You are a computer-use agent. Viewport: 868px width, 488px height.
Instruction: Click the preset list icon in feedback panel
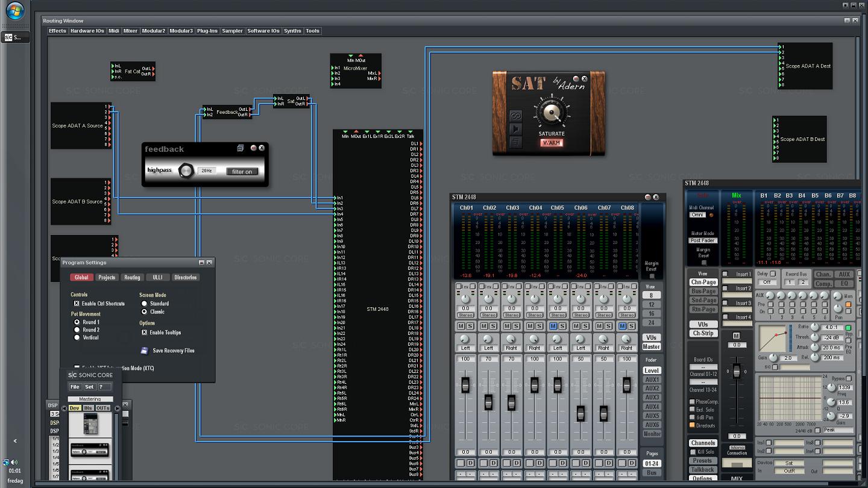pos(241,148)
